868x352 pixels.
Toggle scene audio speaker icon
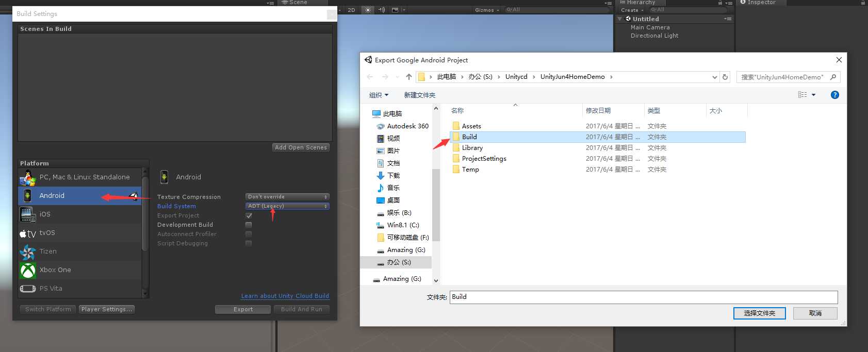(x=382, y=10)
